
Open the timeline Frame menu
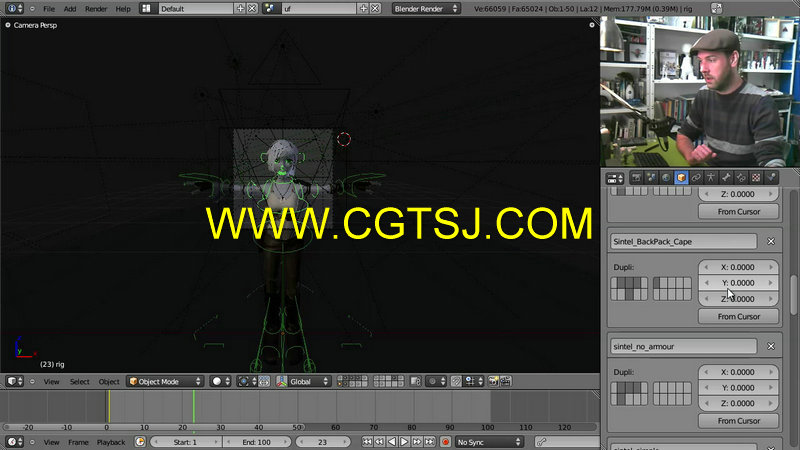pyautogui.click(x=78, y=442)
